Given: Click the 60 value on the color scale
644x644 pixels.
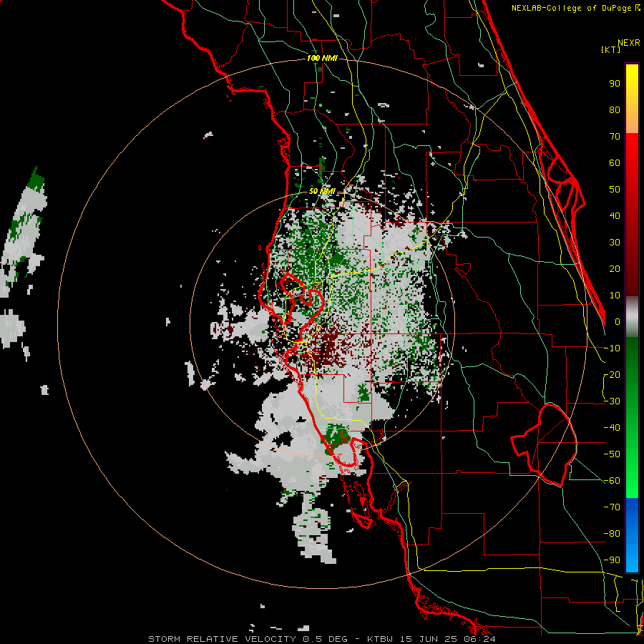Looking at the screenshot, I should (x=615, y=162).
